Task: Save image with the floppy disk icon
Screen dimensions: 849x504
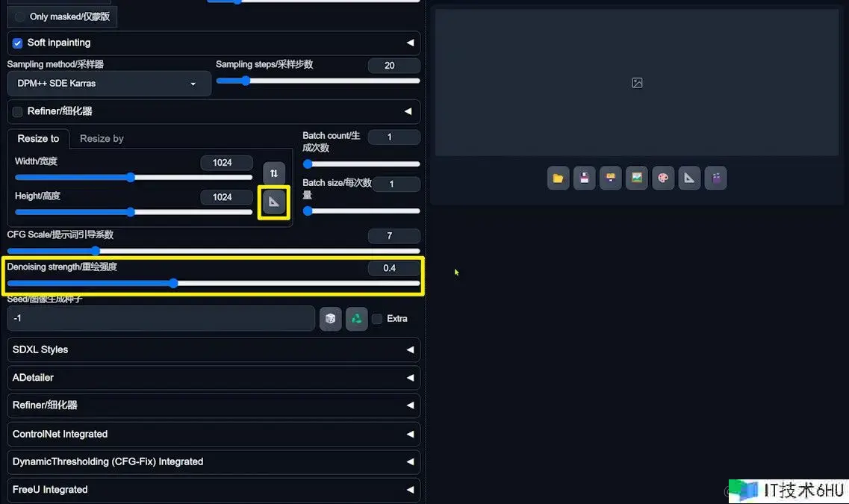Action: click(584, 178)
